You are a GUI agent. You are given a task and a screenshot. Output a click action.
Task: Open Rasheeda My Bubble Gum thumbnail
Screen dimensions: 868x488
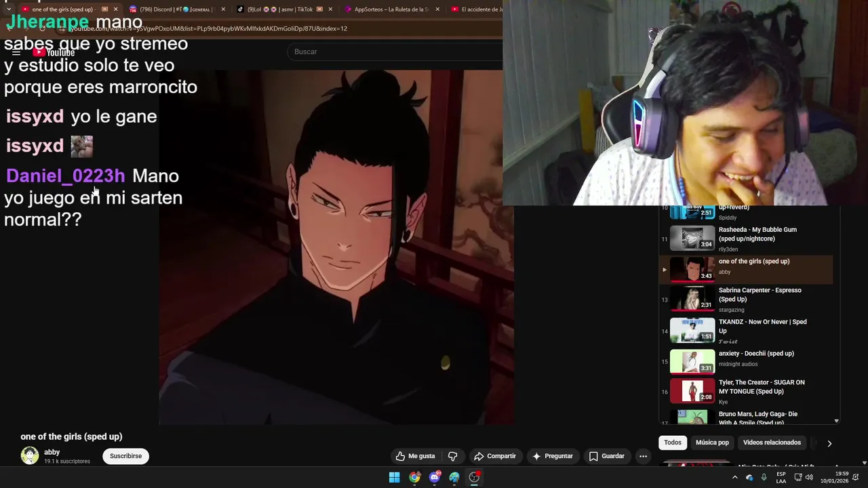pyautogui.click(x=692, y=239)
